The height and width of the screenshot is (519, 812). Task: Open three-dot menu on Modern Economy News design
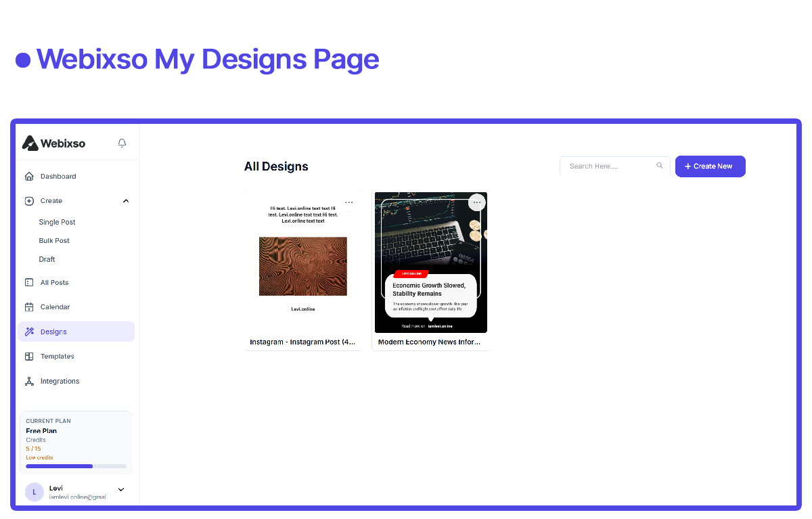click(x=477, y=202)
